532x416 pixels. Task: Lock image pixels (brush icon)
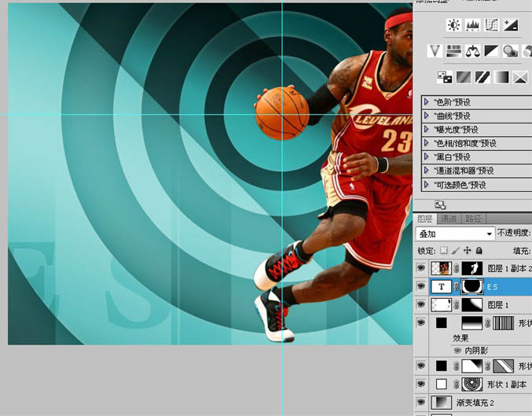click(x=456, y=251)
